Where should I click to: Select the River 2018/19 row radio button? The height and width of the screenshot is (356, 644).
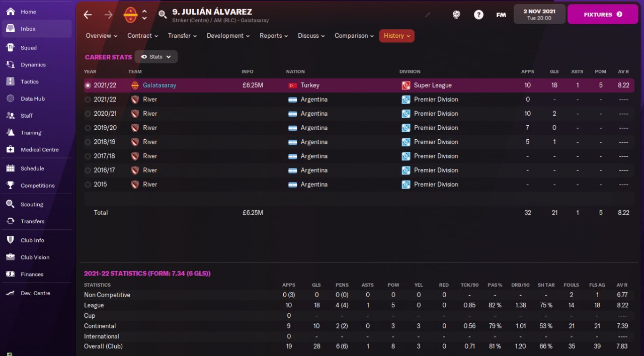coord(88,142)
